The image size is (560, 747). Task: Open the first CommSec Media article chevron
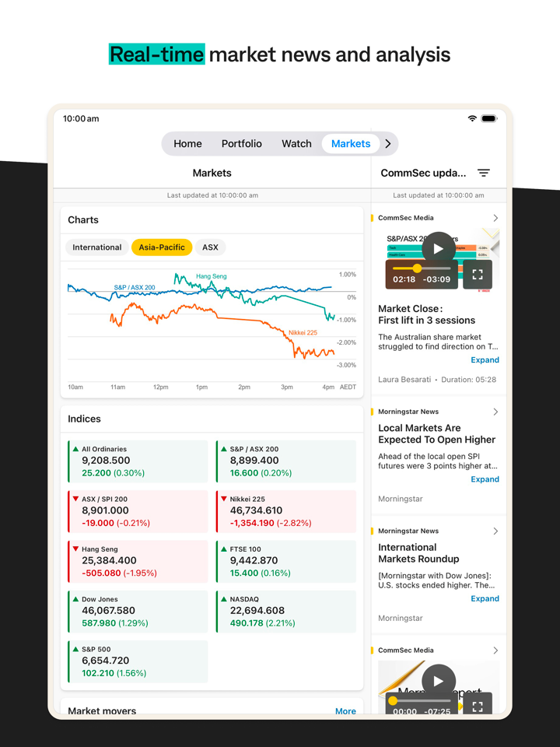[495, 218]
